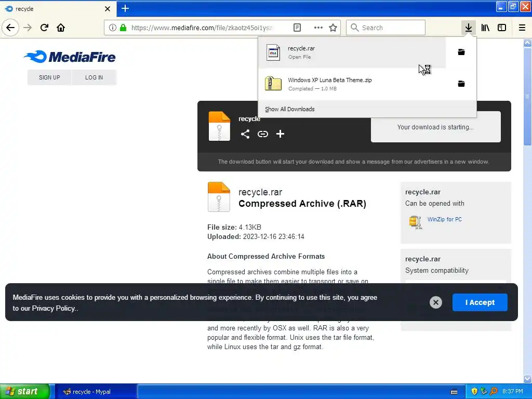This screenshot has height=399, width=532.
Task: Click the orange file icon in dark header
Action: click(219, 126)
